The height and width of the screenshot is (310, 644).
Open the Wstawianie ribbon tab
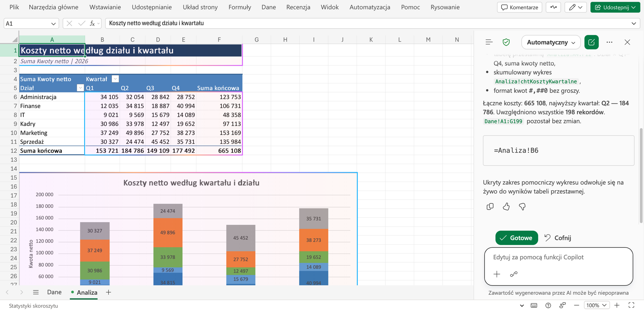[x=105, y=7]
